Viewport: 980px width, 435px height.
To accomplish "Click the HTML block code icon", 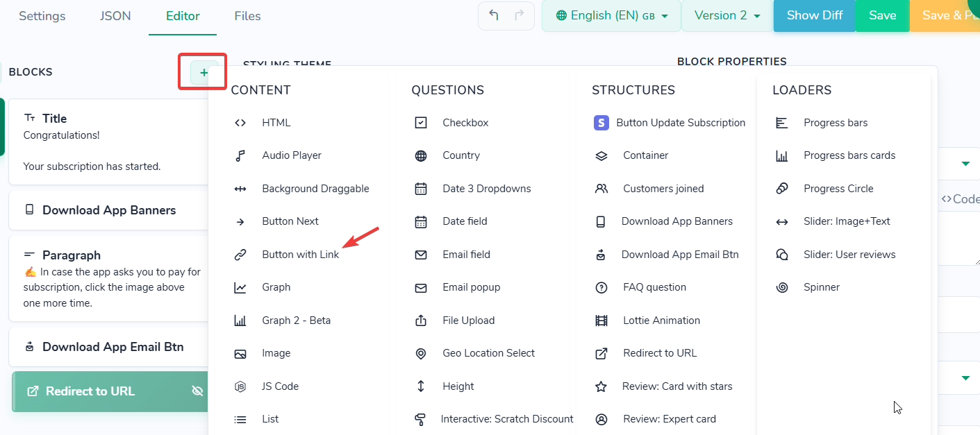I will click(x=240, y=123).
